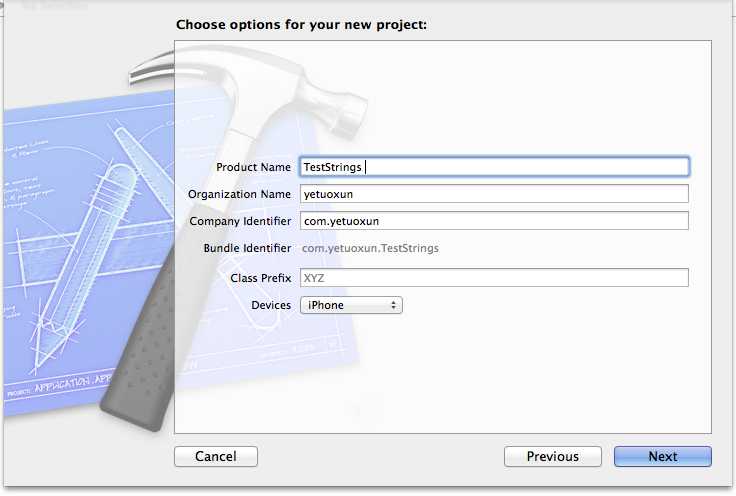This screenshot has height=496, width=736.
Task: Click the pencil drawing on the blueprint
Action: click(84, 263)
